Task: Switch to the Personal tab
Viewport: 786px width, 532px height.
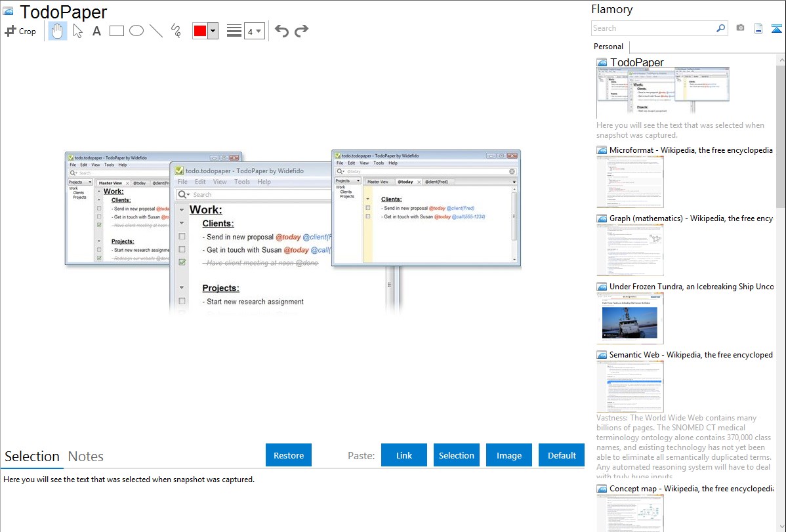Action: 609,46
